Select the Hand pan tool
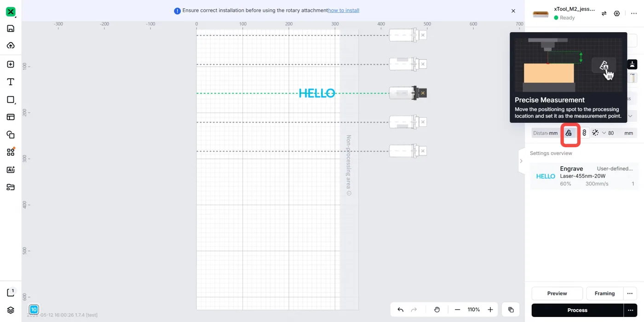Screen dimensions: 644x322 pos(437,310)
